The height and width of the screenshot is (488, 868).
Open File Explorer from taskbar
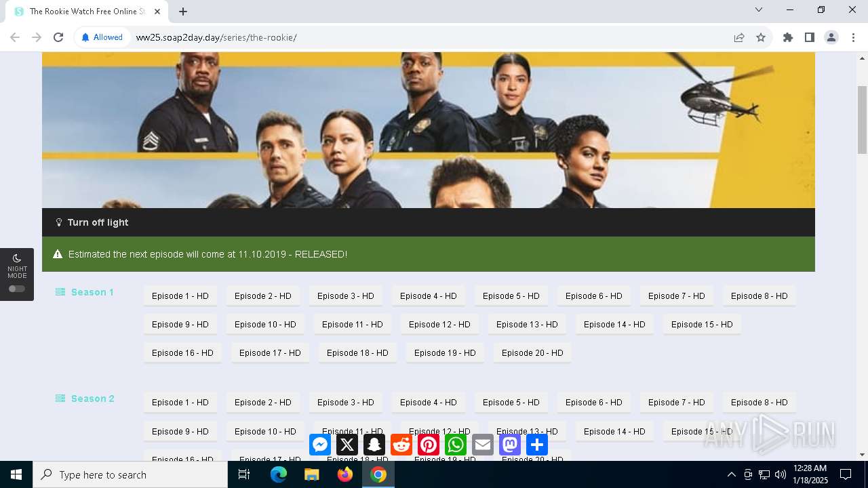point(312,474)
